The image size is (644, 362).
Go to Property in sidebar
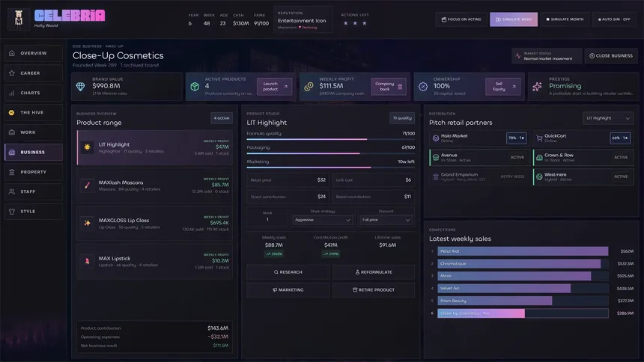[x=34, y=172]
